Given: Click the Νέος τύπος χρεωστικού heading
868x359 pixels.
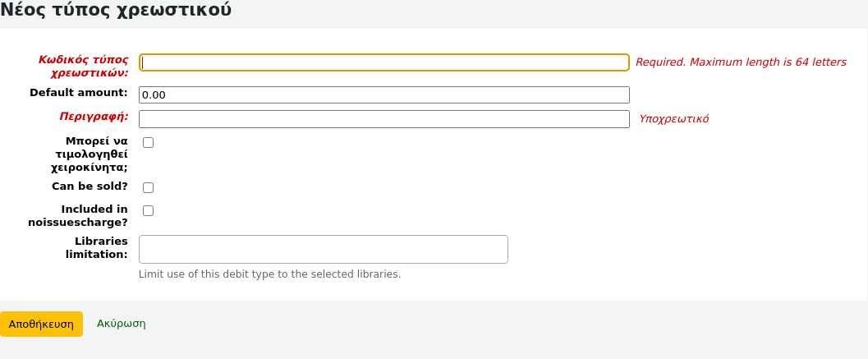Looking at the screenshot, I should coord(116,11).
